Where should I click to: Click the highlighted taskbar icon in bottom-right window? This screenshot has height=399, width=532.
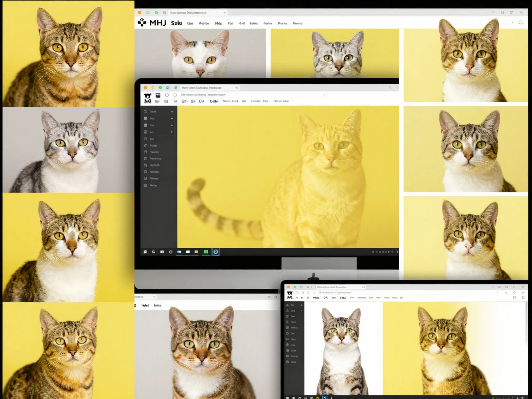pos(324,397)
